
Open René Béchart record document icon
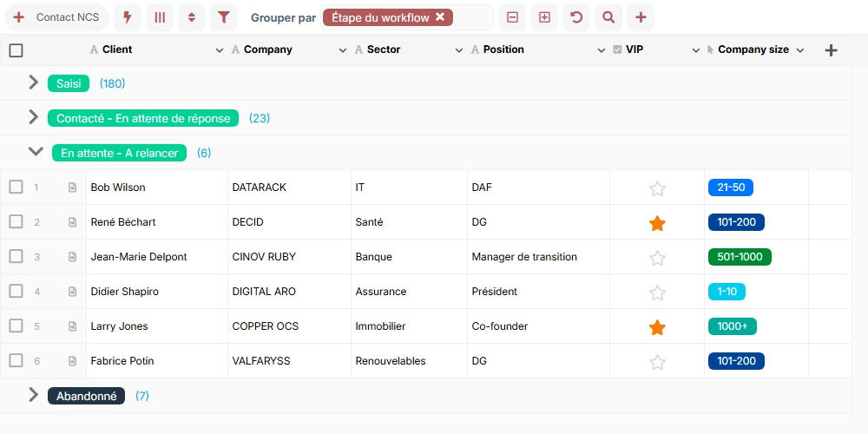point(73,222)
